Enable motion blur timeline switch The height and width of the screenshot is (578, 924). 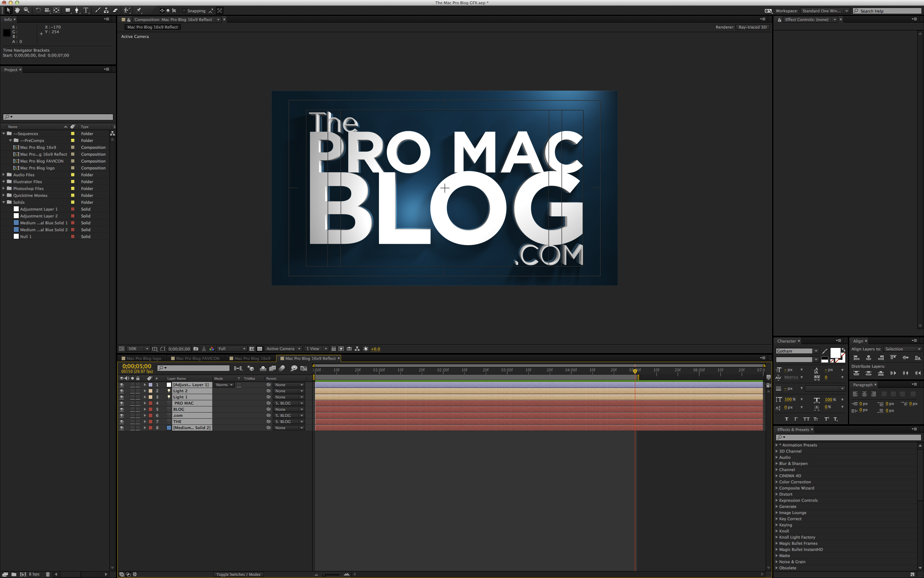(x=282, y=368)
